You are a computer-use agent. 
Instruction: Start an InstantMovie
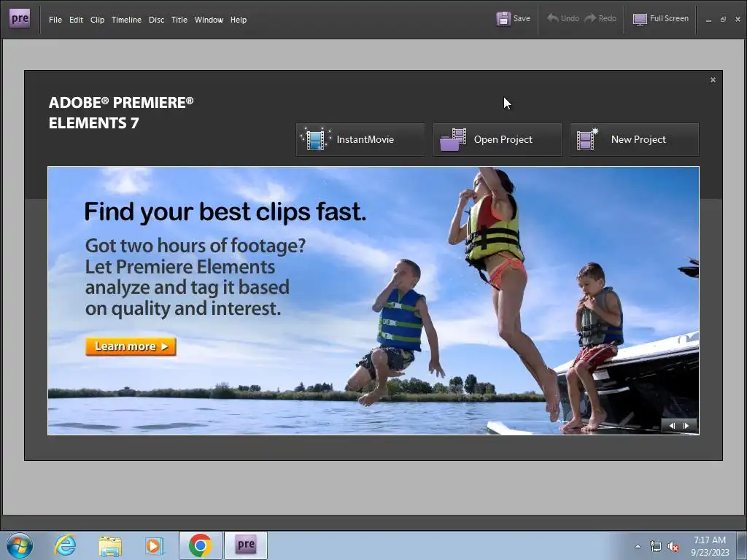(360, 139)
